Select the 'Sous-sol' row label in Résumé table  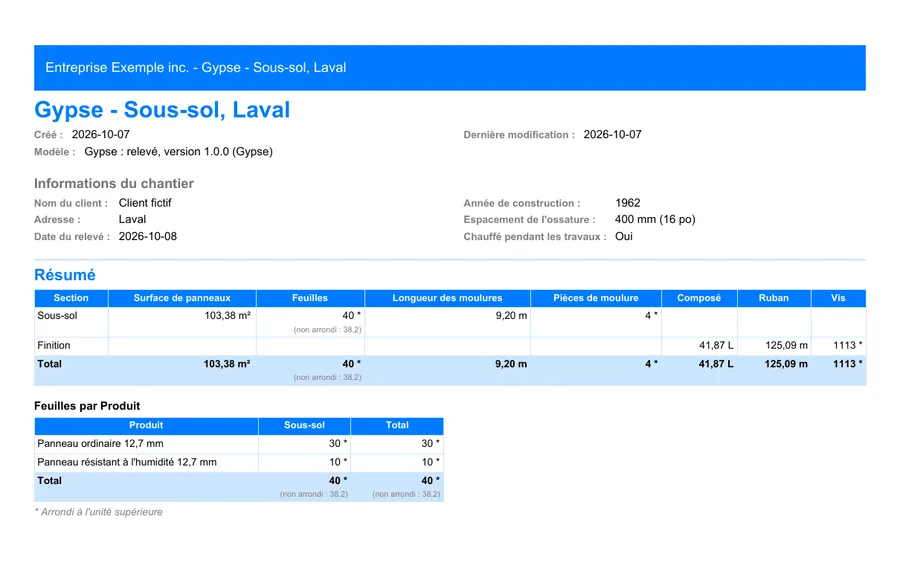57,316
